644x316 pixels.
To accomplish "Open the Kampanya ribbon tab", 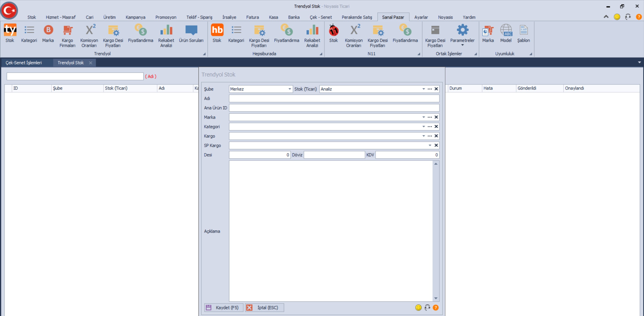I will [136, 17].
